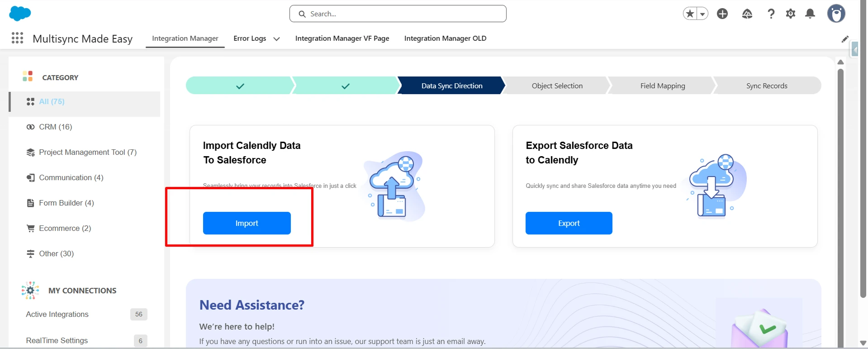Click the export cloud download illustration
The height and width of the screenshot is (349, 868).
click(716, 186)
